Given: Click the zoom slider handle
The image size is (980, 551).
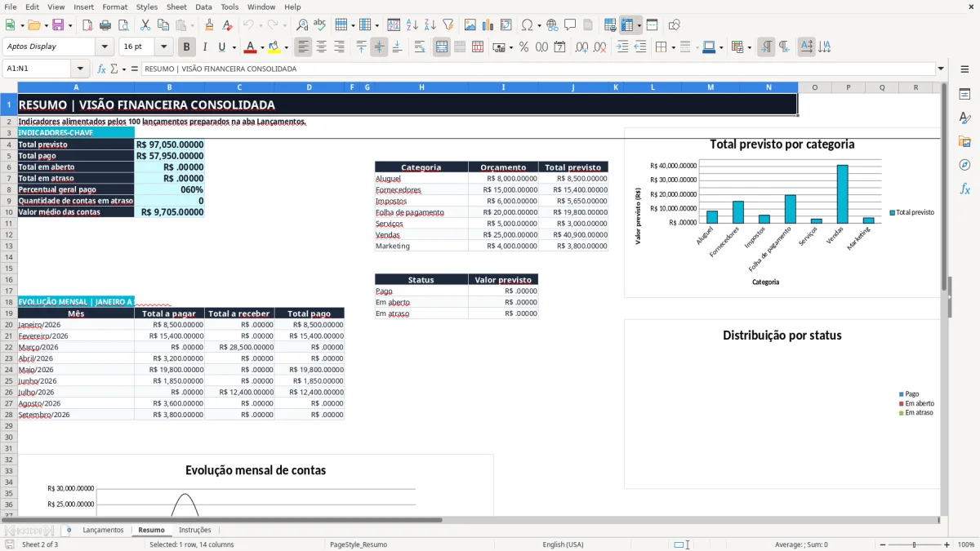Looking at the screenshot, I should (x=915, y=544).
